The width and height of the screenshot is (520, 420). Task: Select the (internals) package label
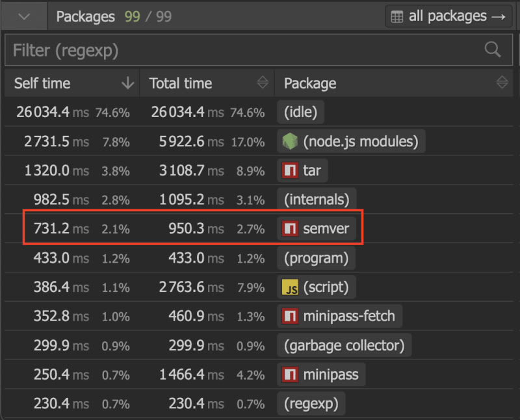(x=317, y=200)
